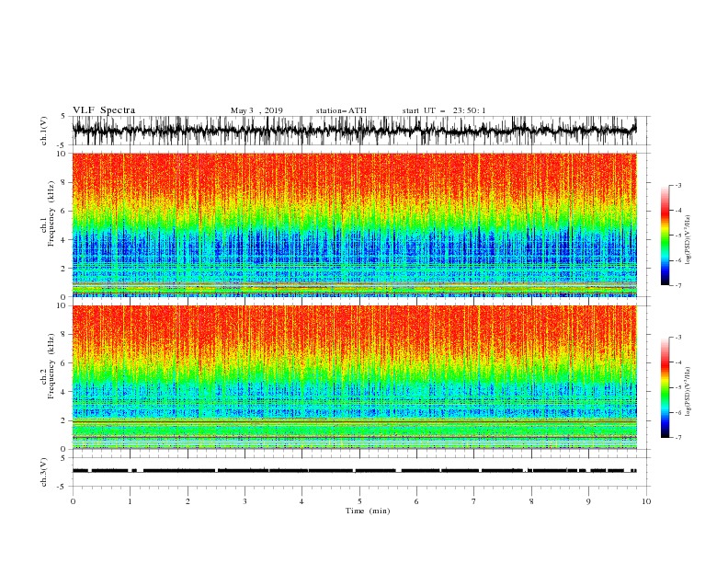Select the "ch.3(V)" axis label
Viewport: 728px width, 563px height.
44,472
